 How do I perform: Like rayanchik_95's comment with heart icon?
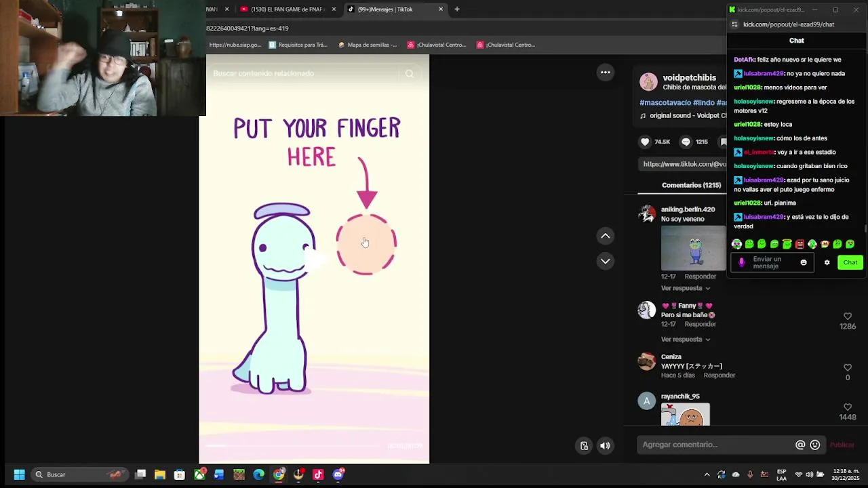(x=847, y=407)
